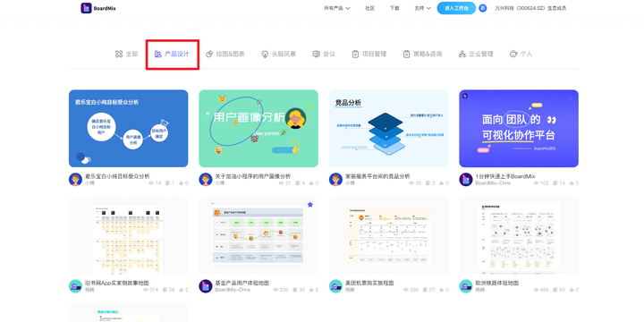This screenshot has width=644, height=322.
Task: Click the copy count icon on 美团机票购买旅程图 card
Action: coord(426,290)
